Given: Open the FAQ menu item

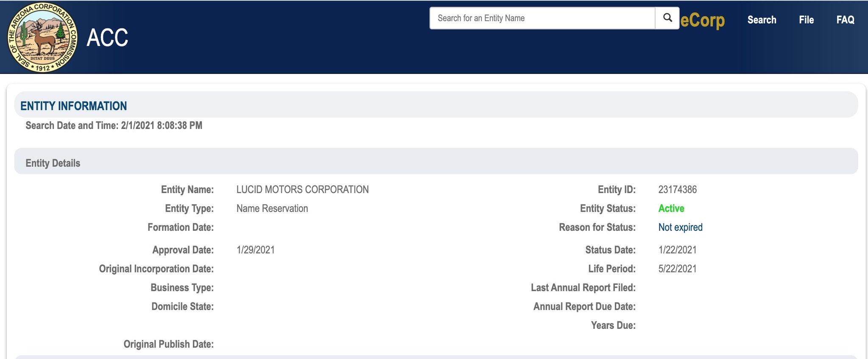Looking at the screenshot, I should [x=845, y=20].
